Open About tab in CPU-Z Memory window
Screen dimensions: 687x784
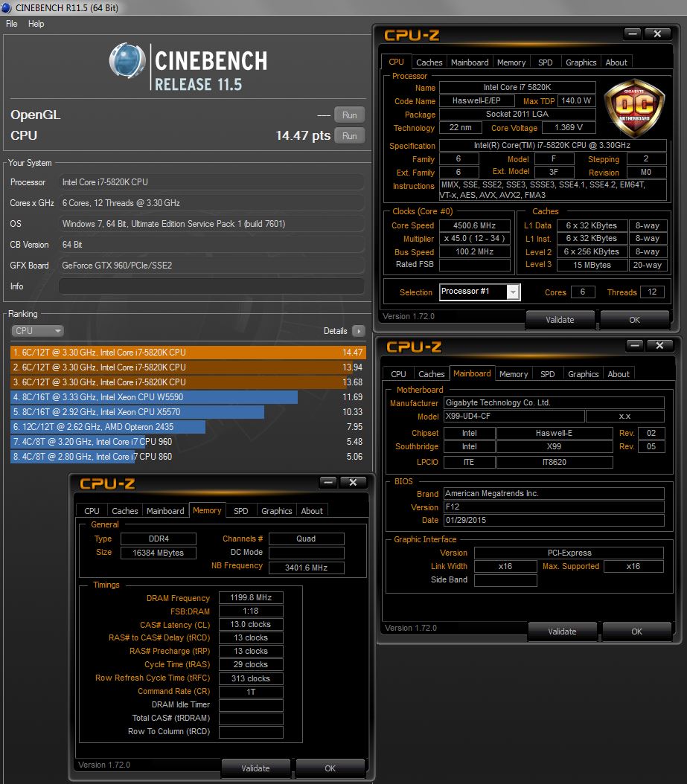(x=312, y=511)
